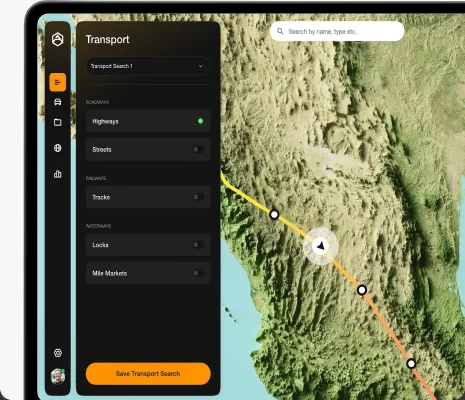This screenshot has height=400, width=465.
Task: Select the globe icon in sidebar
Action: 58,148
